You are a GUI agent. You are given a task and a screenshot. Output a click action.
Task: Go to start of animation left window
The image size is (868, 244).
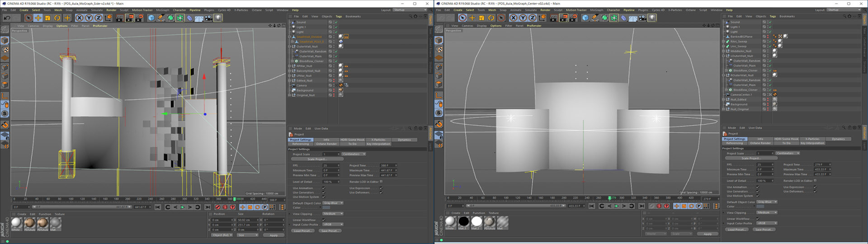(157, 207)
